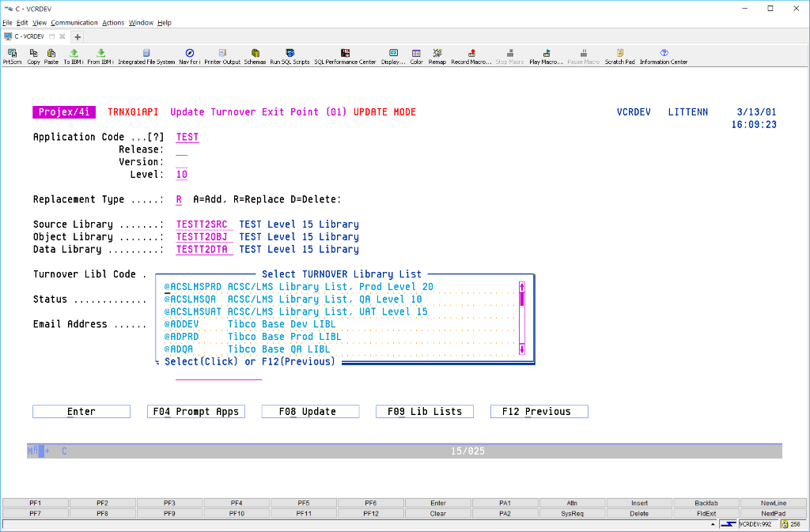Click the Release input field
The height and width of the screenshot is (532, 810).
pos(181,149)
